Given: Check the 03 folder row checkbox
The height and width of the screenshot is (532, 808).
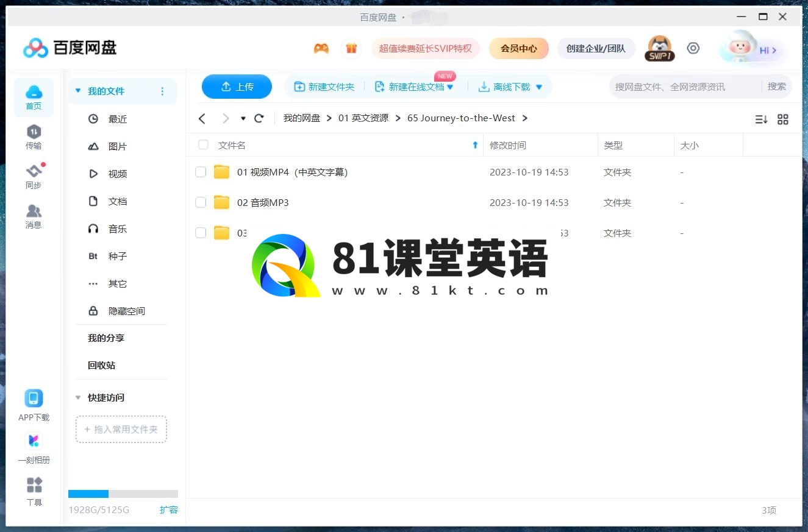Looking at the screenshot, I should [x=201, y=233].
